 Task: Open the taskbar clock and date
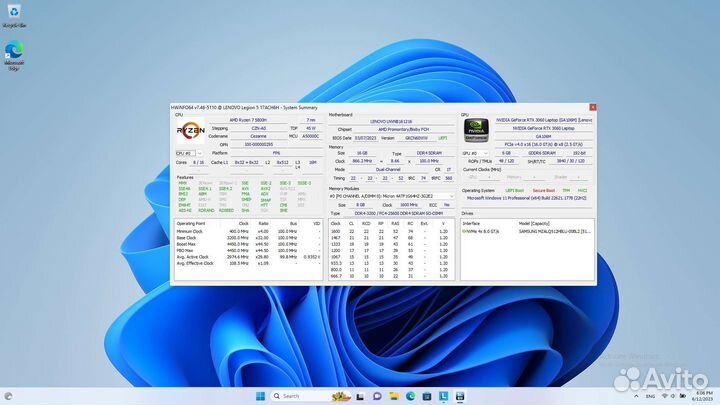coord(703,396)
